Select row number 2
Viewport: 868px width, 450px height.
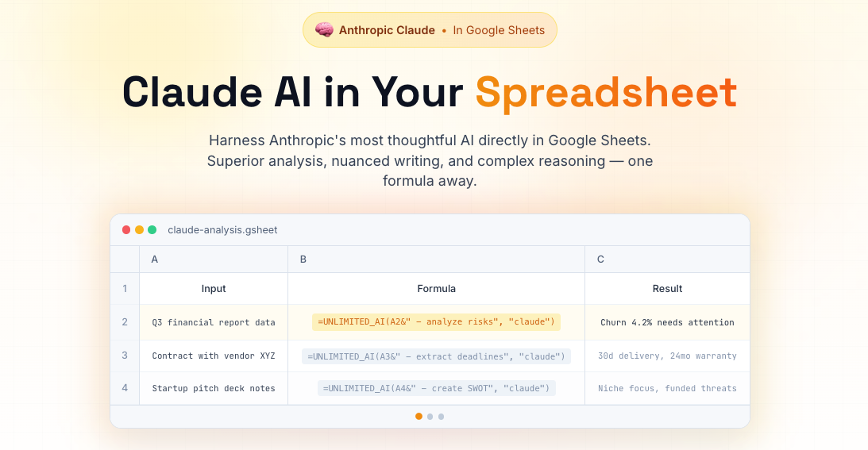[x=125, y=322]
